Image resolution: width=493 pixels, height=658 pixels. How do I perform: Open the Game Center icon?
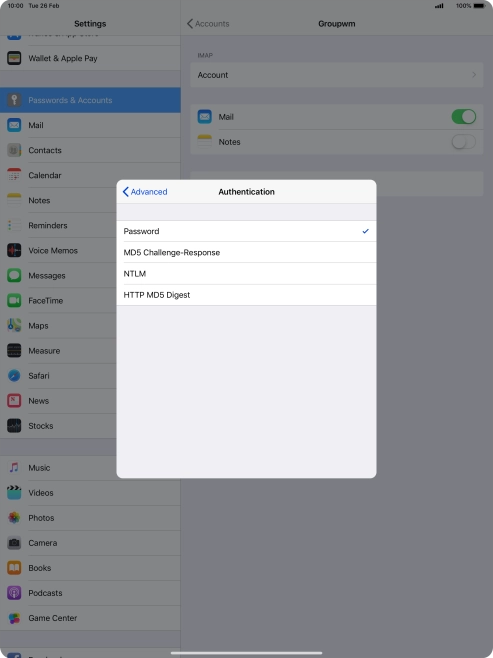tap(14, 618)
